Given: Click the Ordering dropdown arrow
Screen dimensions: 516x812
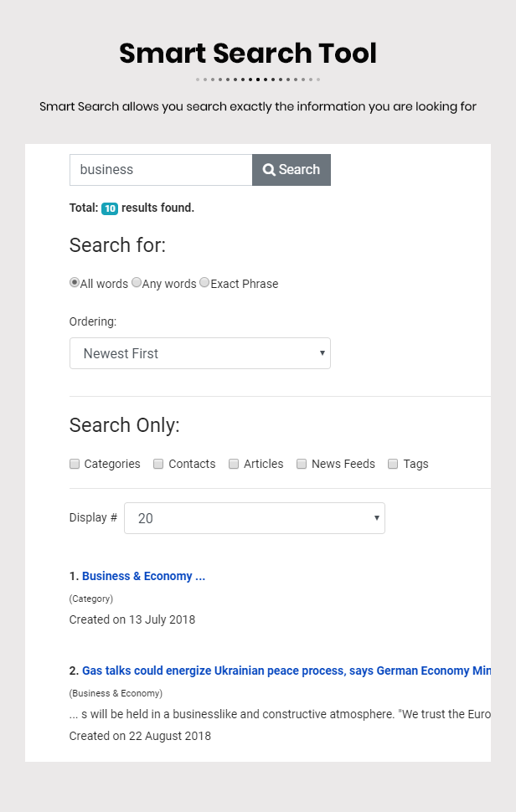Looking at the screenshot, I should click(x=322, y=353).
